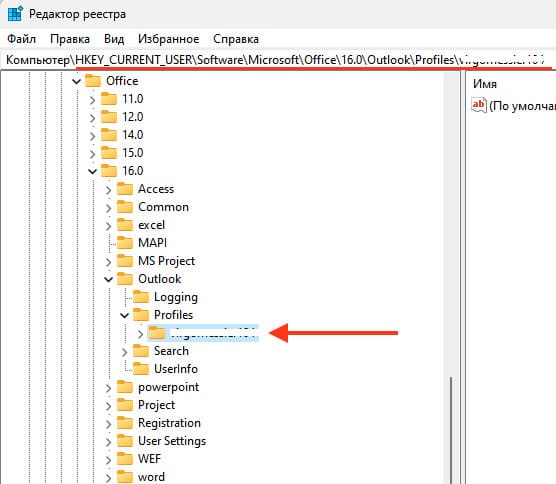The height and width of the screenshot is (484, 556).
Task: Click the UserInfo folder icon
Action: pos(141,369)
